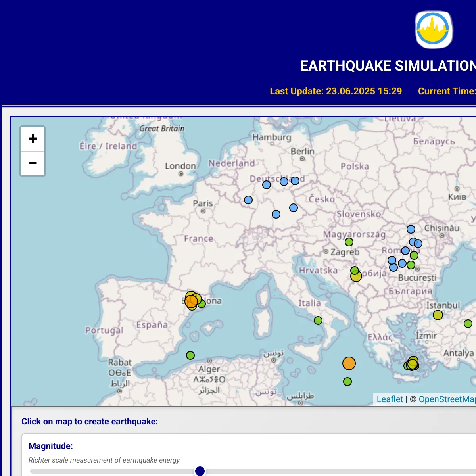
Task: Select the yellow marker in Serbia
Action: coord(356,276)
